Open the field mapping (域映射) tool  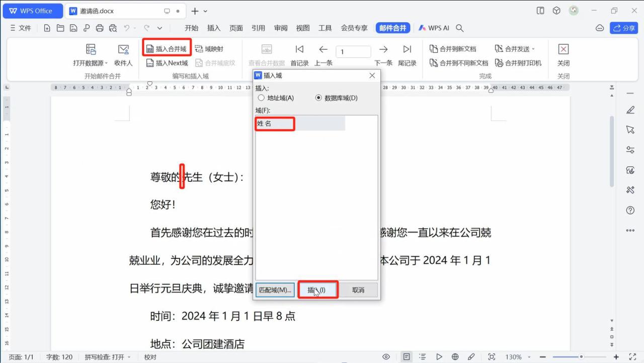[x=209, y=49]
